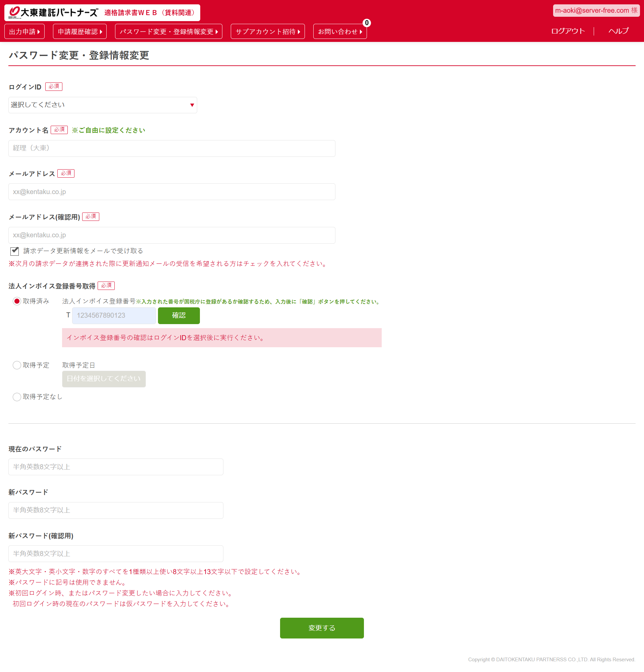This screenshot has height=672, width=644.
Task: Click the ※パスワードに記号は使用できません note
Action: pos(68,582)
